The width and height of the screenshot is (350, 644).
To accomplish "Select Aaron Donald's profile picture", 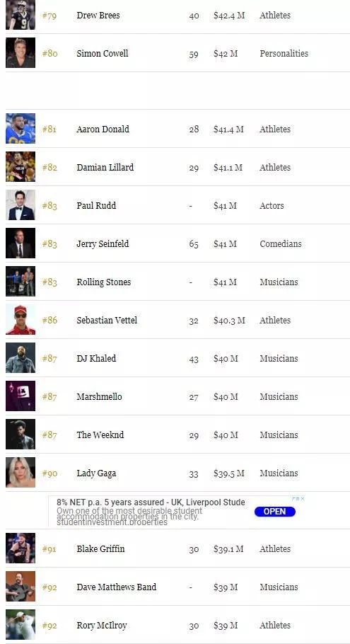I will [x=21, y=129].
